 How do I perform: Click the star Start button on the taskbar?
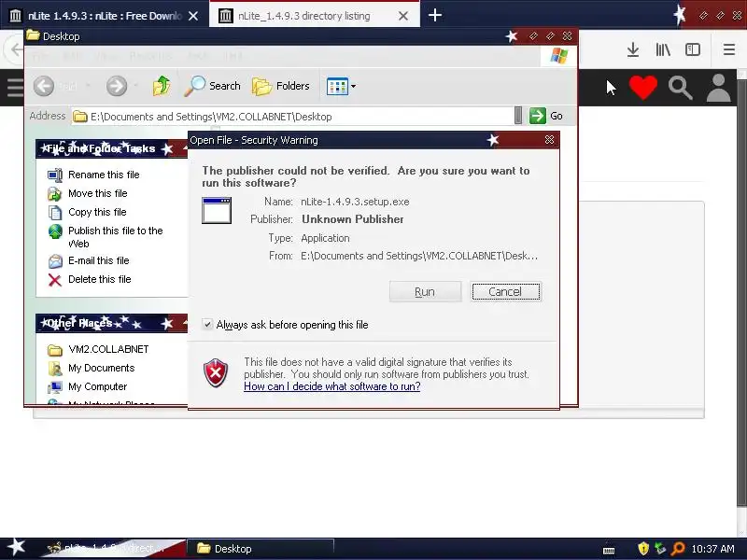pyautogui.click(x=16, y=548)
